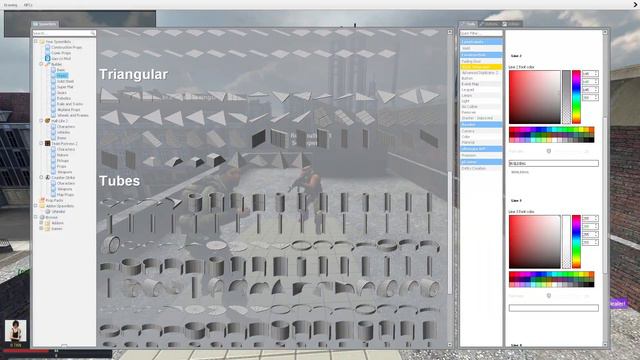Image resolution: width=640 pixels, height=360 pixels.
Task: Click the Addons folder icon
Action: (47, 223)
